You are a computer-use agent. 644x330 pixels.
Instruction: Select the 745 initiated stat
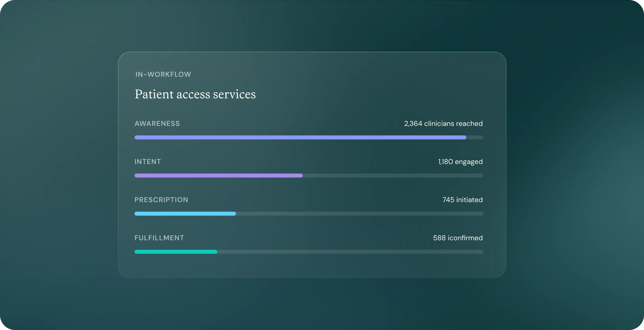[462, 200]
